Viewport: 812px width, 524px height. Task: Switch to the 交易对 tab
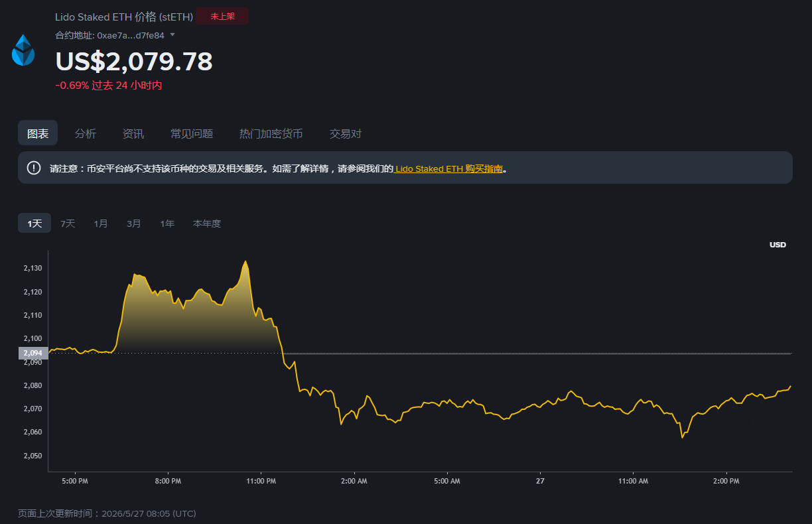point(346,133)
